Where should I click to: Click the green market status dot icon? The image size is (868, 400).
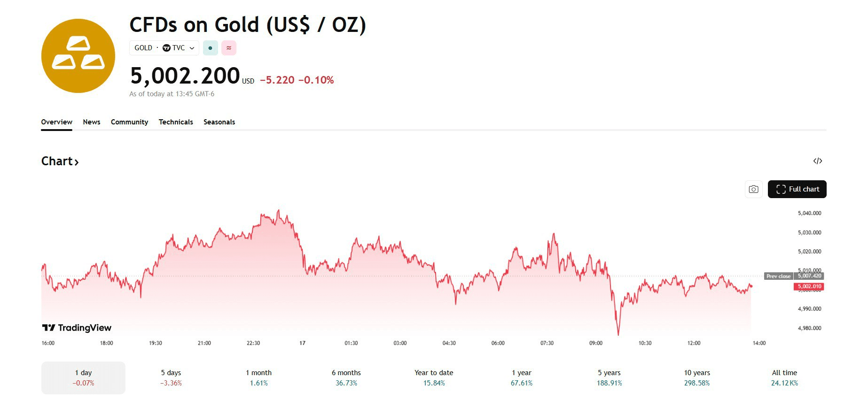pos(210,48)
